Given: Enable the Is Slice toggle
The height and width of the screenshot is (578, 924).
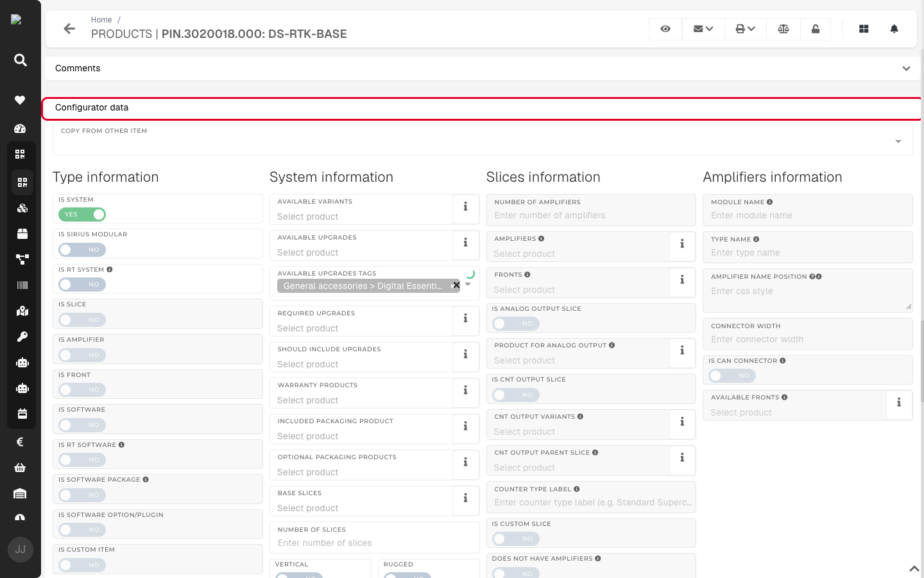Looking at the screenshot, I should pos(82,320).
